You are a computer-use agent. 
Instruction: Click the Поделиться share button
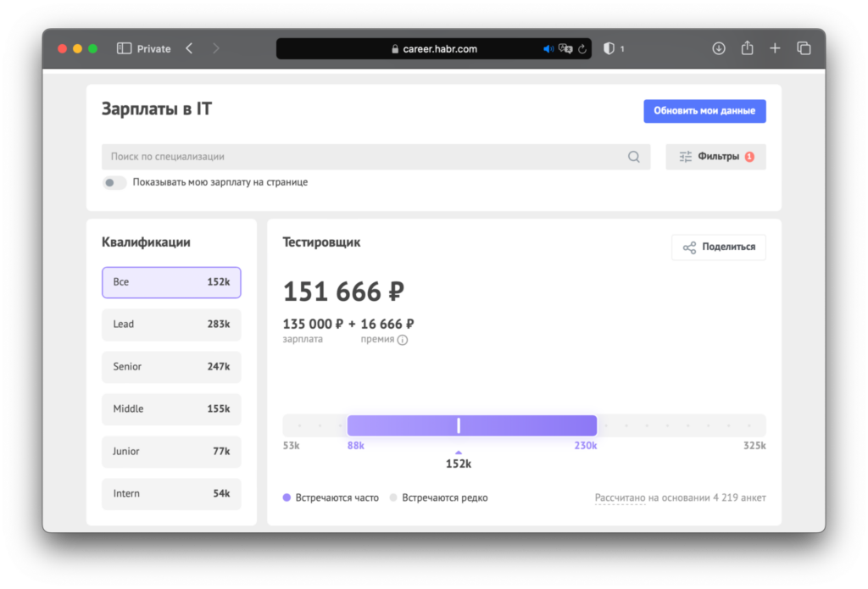(x=719, y=247)
